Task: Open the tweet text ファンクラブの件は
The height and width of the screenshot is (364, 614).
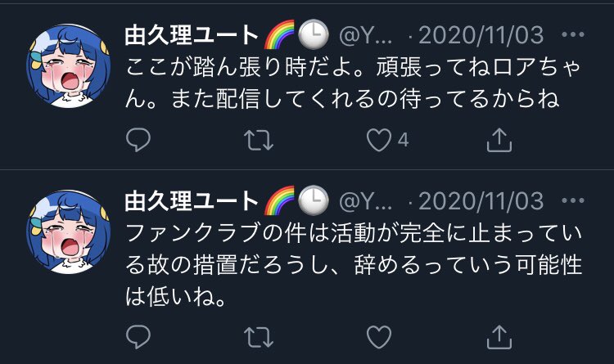Action: pyautogui.click(x=353, y=265)
